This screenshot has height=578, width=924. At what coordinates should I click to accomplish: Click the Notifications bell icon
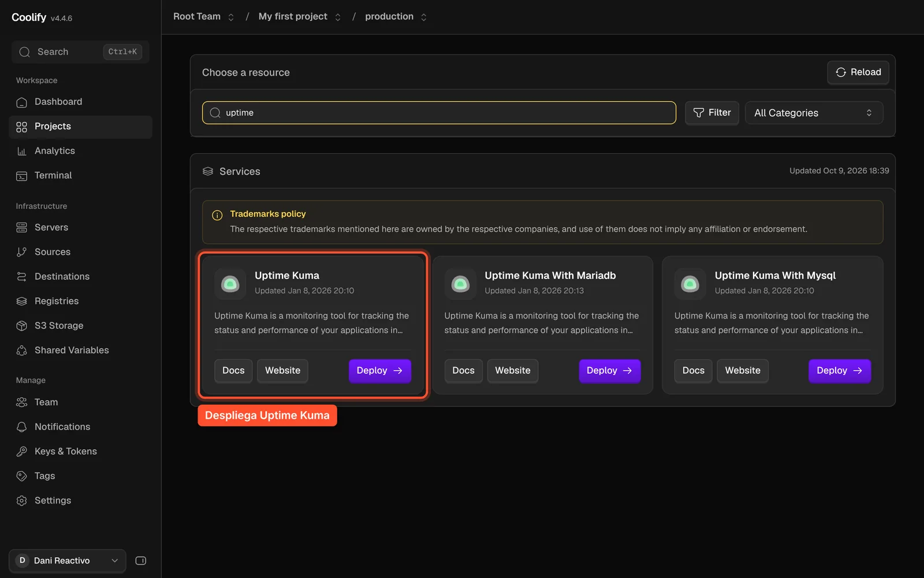(21, 427)
